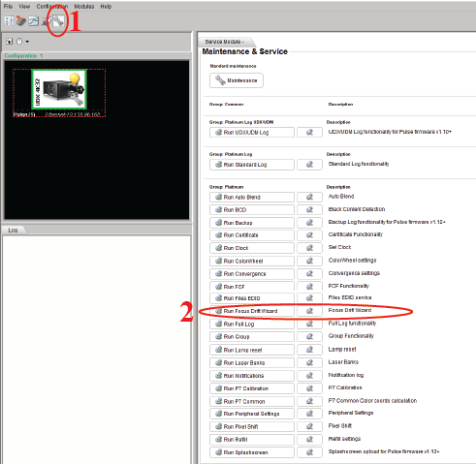The height and width of the screenshot is (464, 476).
Task: Click the graph chart toolbar icon
Action: point(33,21)
